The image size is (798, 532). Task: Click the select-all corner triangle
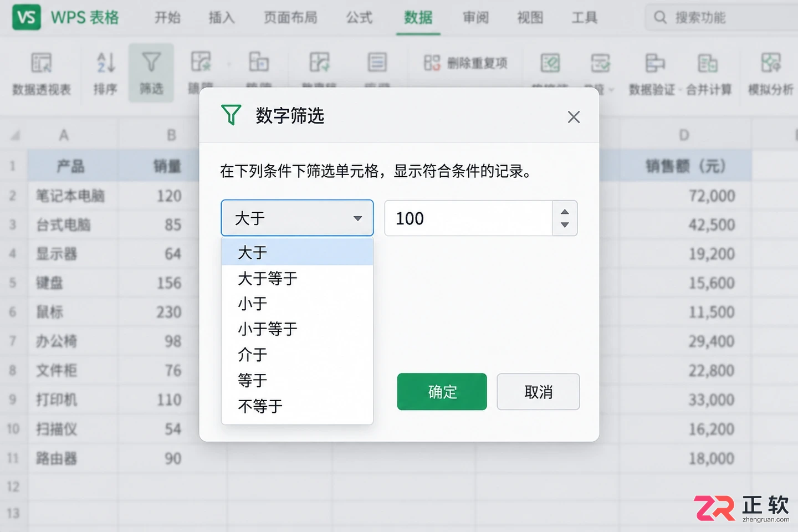(15, 135)
